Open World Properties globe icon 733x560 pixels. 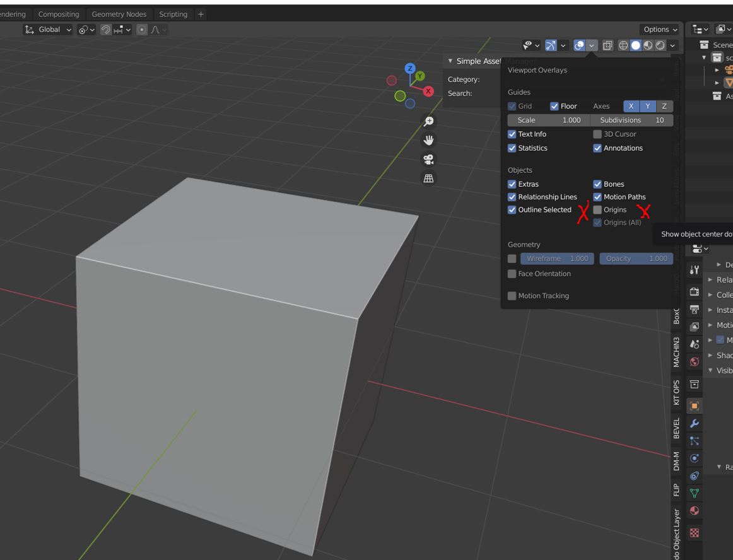(694, 361)
